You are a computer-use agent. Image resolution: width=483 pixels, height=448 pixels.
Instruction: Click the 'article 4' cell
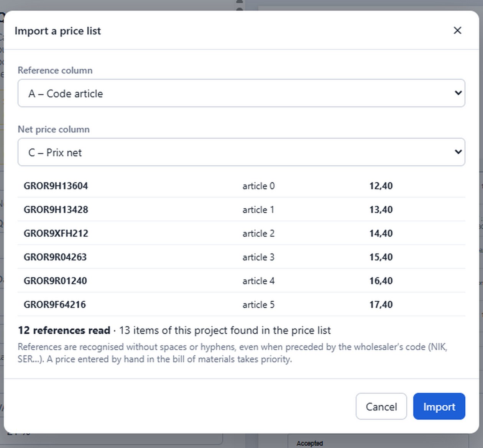(259, 281)
